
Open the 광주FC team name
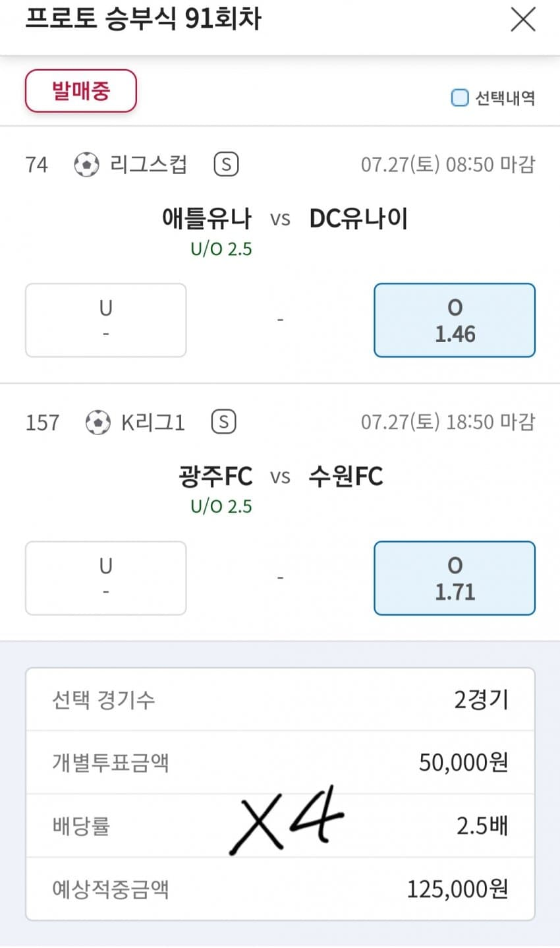click(x=215, y=476)
